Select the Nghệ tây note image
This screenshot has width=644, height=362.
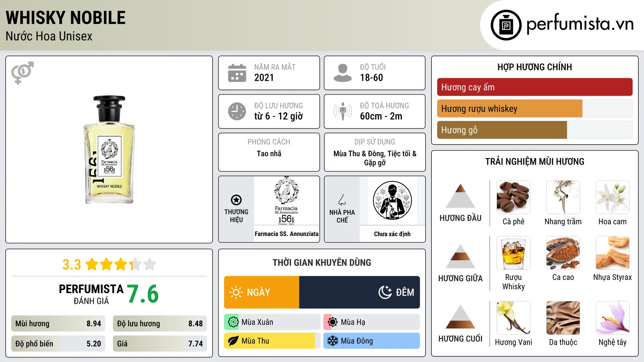click(x=613, y=318)
